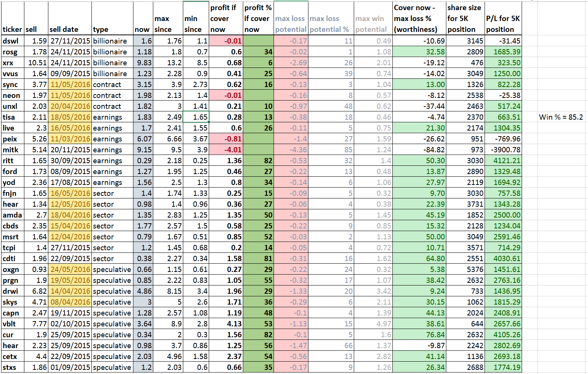The width and height of the screenshot is (588, 374).
Task: Click the 'sell date' header cell
Action: tap(70, 18)
